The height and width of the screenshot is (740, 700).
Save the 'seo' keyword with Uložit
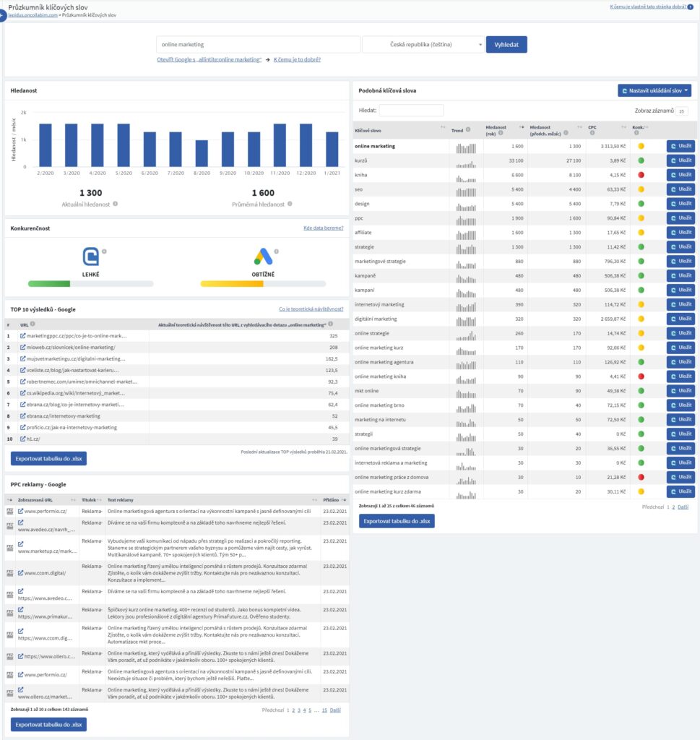tap(680, 190)
